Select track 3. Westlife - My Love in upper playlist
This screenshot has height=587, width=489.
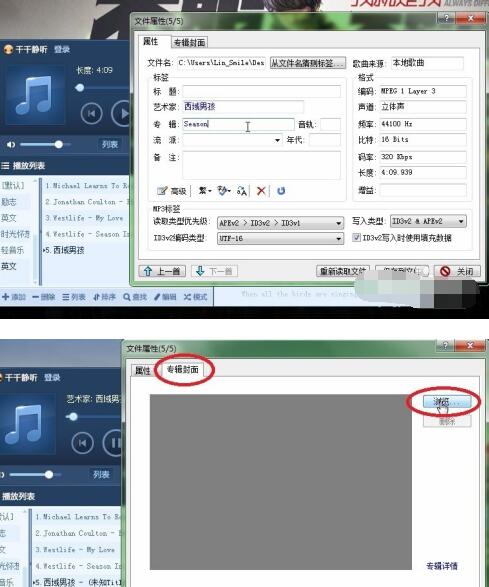(85, 218)
